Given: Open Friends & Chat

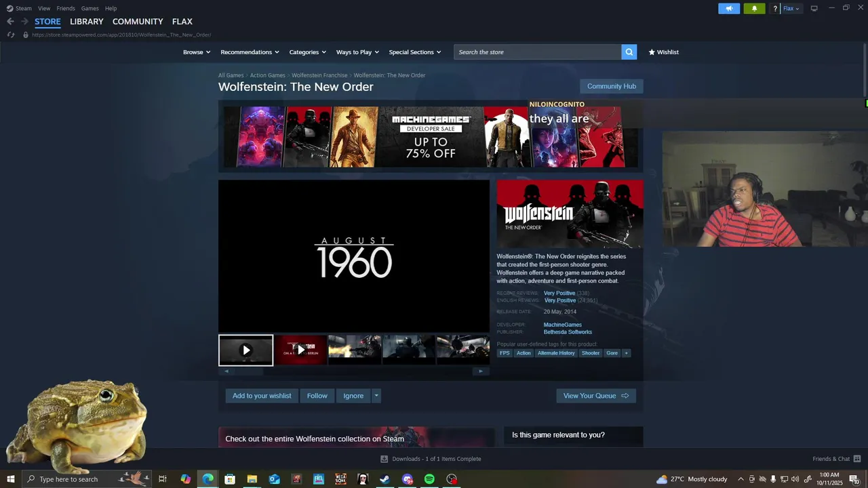Looking at the screenshot, I should (x=836, y=459).
